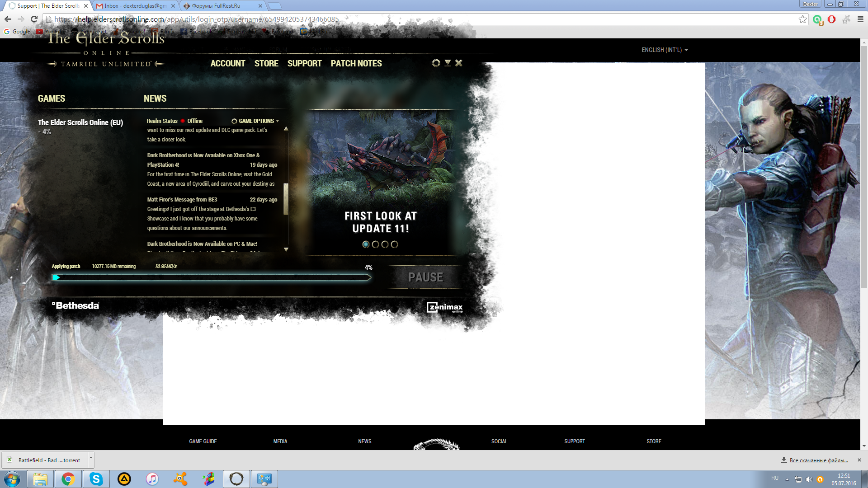Open AIMP player from taskbar
Image resolution: width=868 pixels, height=488 pixels.
[x=124, y=479]
